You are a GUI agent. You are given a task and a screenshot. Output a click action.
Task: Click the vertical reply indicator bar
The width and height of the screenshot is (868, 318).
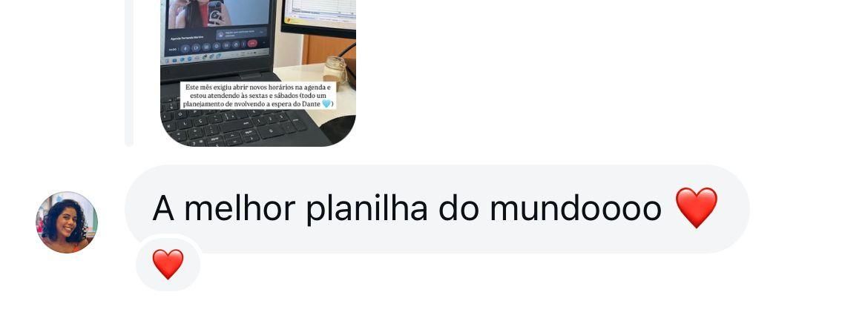click(x=129, y=73)
